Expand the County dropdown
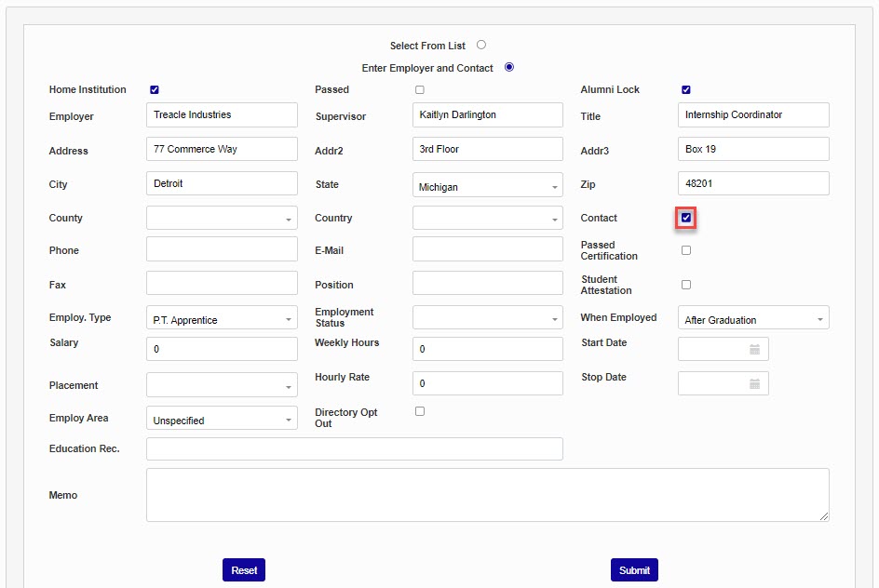This screenshot has width=879, height=588. coord(222,219)
